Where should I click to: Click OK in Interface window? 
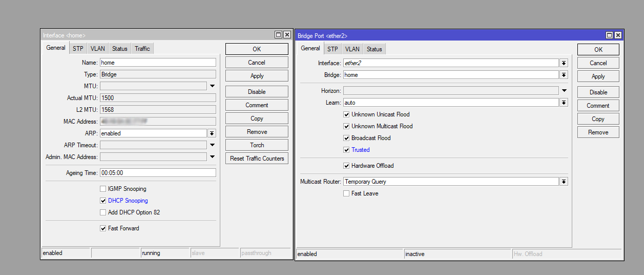(257, 49)
